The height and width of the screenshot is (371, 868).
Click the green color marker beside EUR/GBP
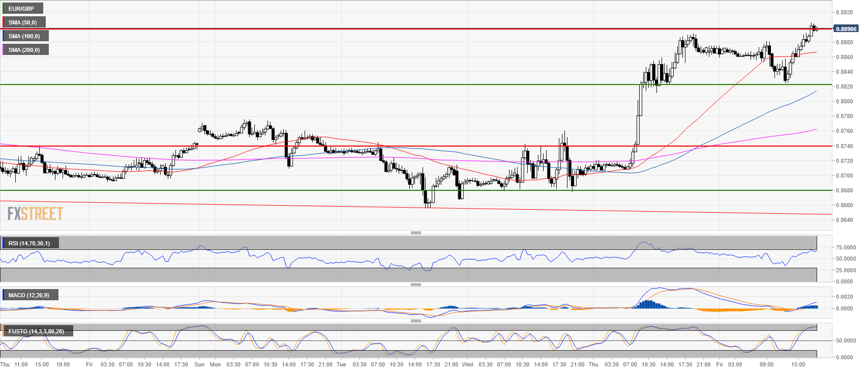[3, 9]
